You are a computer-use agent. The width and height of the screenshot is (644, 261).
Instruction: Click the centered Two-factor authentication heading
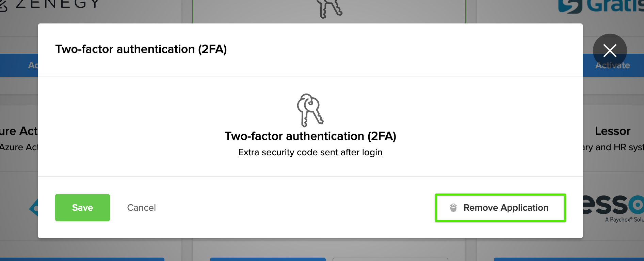(310, 136)
